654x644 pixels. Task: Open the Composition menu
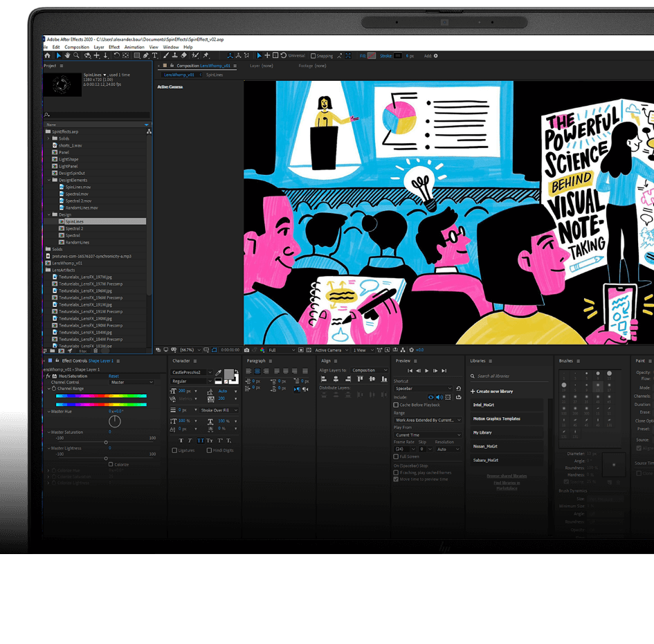pyautogui.click(x=77, y=47)
